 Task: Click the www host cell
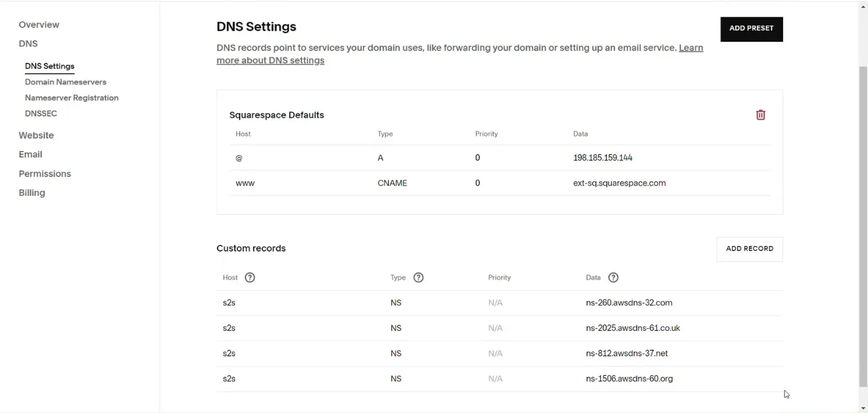click(245, 183)
